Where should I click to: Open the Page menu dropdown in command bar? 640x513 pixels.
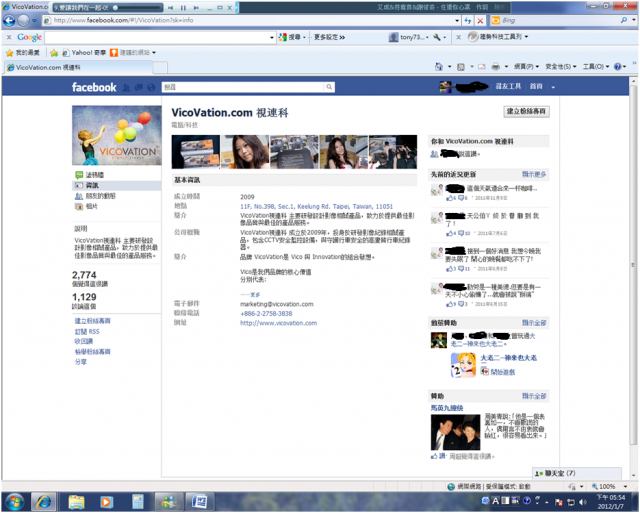pos(526,67)
